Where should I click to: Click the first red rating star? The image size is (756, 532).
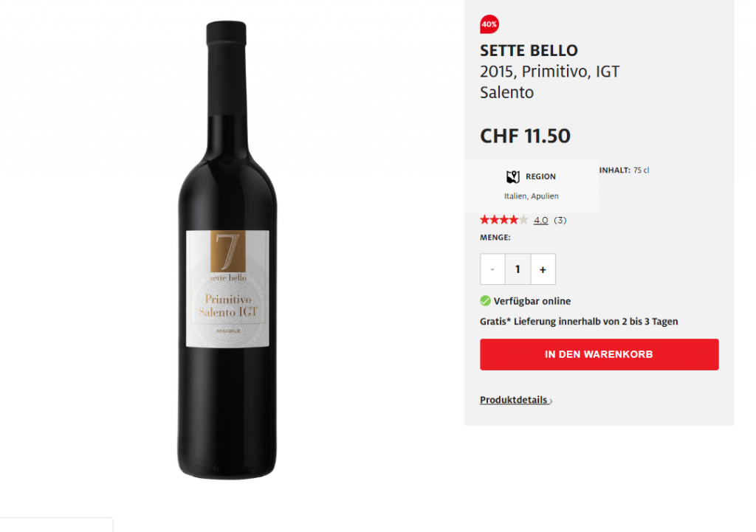tap(485, 220)
